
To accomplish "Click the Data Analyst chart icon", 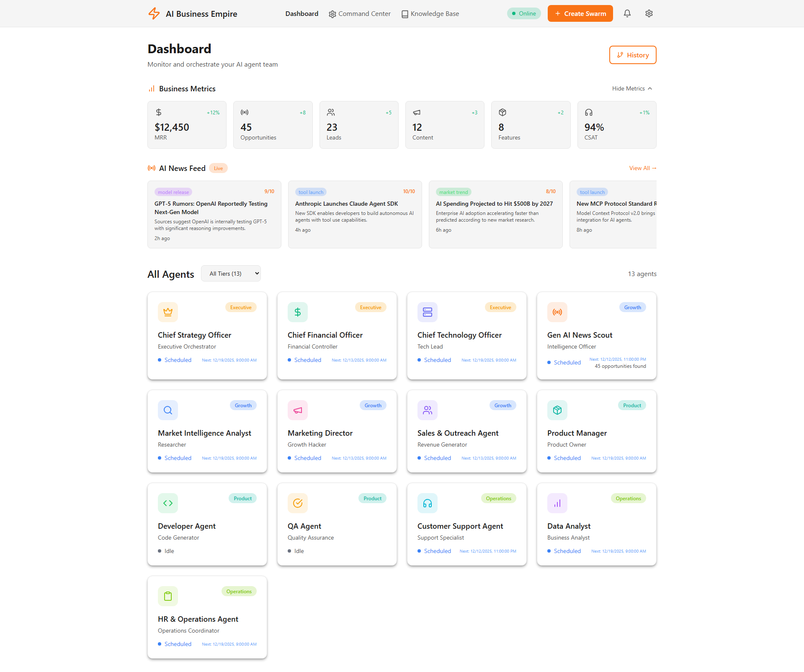I will pos(557,503).
